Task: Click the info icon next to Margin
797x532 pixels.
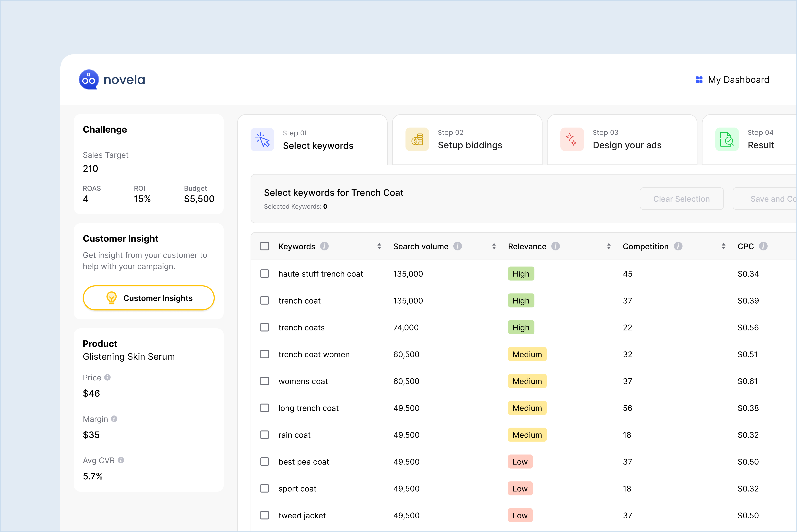Action: click(x=114, y=419)
